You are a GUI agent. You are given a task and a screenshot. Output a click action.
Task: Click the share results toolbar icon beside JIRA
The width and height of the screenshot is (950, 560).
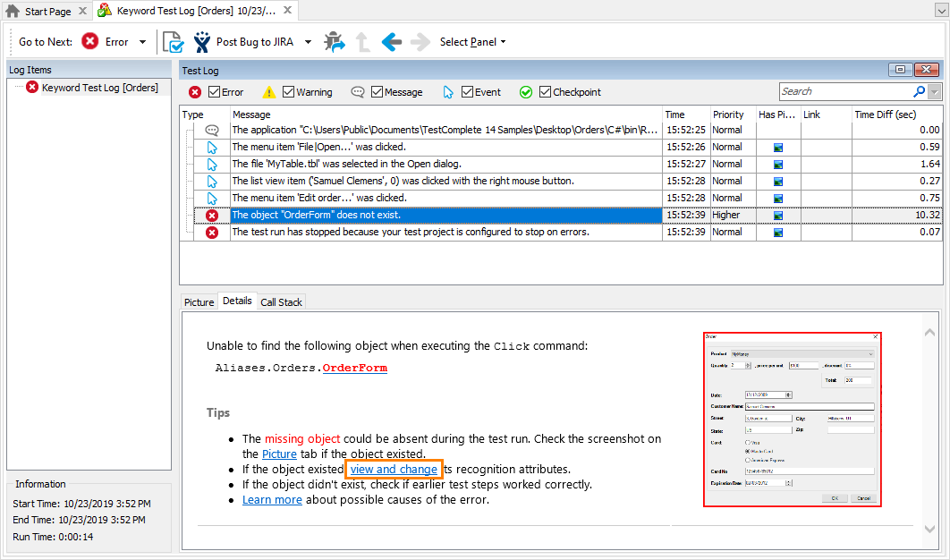click(335, 41)
